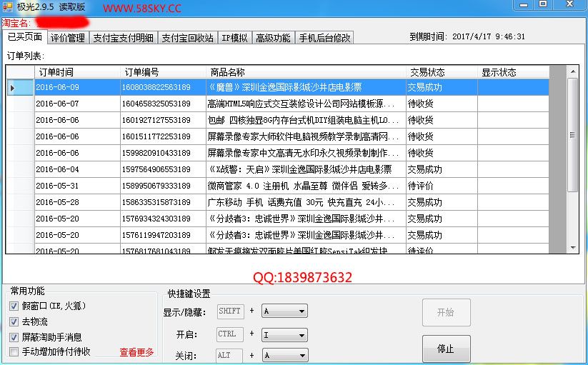Viewport: 588px width, 365px height.
Task: Click the 2016-05-28 date cell
Action: click(77, 202)
